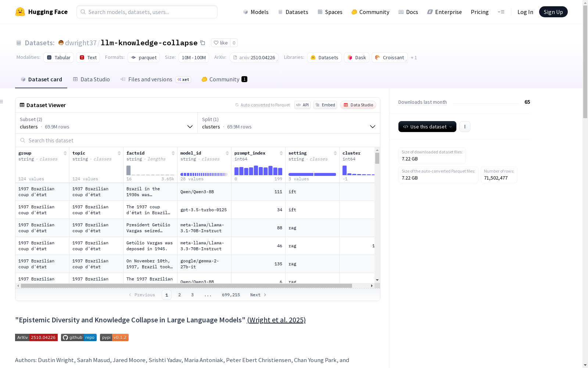
Task: Open the three-dot options next to Use this dataset
Action: click(x=465, y=127)
